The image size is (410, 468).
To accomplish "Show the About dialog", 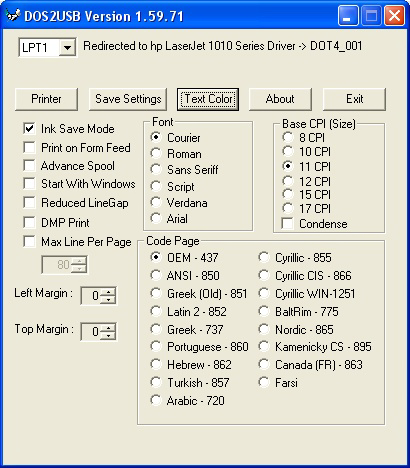I will point(280,99).
